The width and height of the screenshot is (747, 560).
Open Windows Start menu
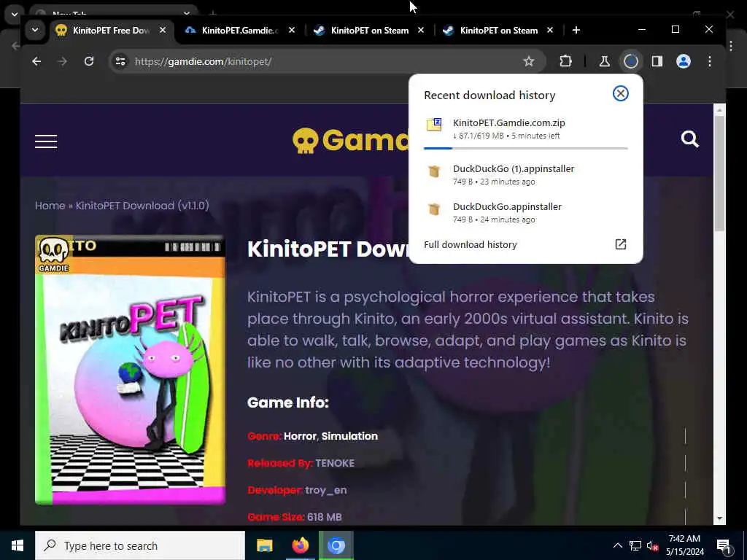point(18,545)
